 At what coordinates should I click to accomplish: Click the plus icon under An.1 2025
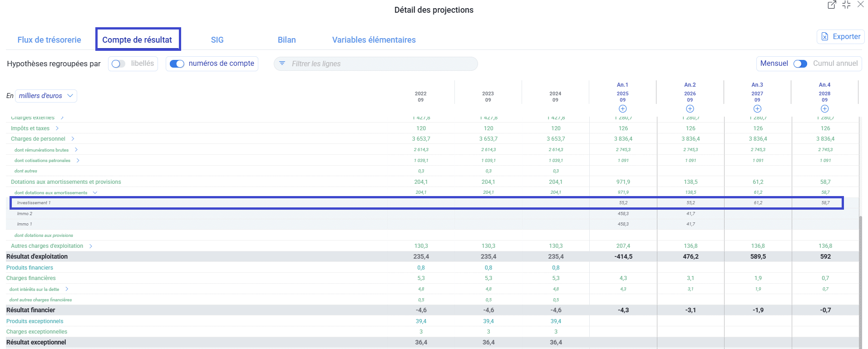tap(622, 109)
